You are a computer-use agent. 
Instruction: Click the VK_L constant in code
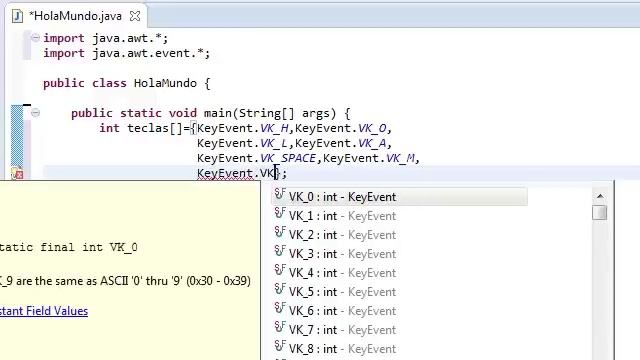pyautogui.click(x=274, y=144)
